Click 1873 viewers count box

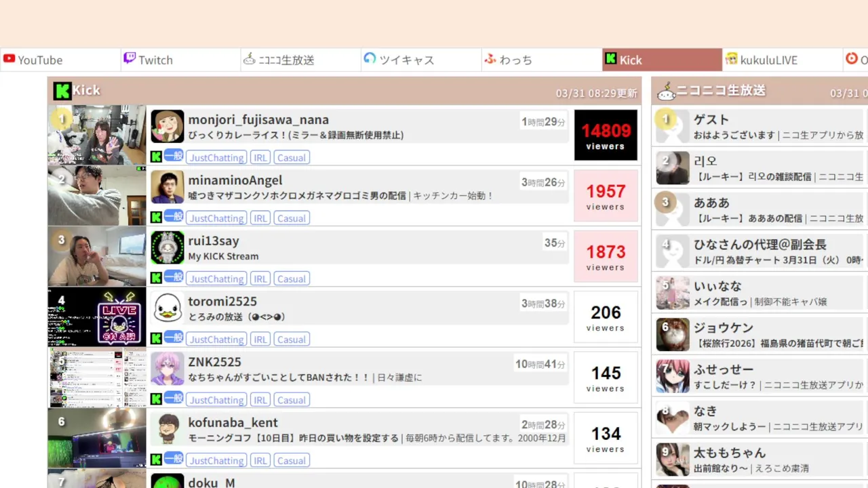[x=606, y=256]
